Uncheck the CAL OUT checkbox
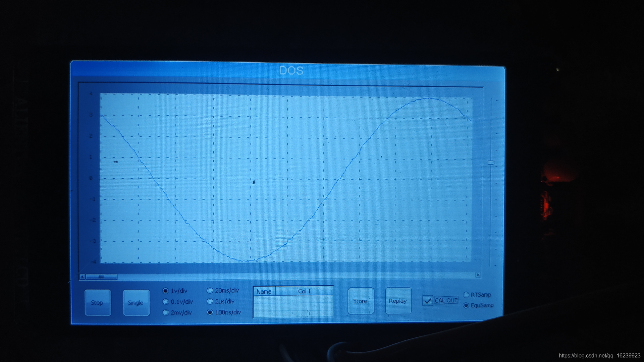644x362 pixels. tap(427, 301)
